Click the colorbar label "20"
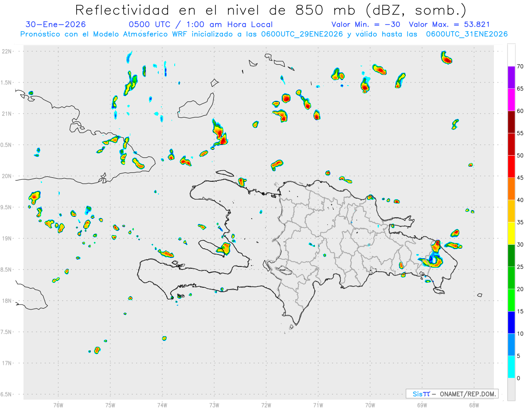532x411 pixels. tap(520, 289)
